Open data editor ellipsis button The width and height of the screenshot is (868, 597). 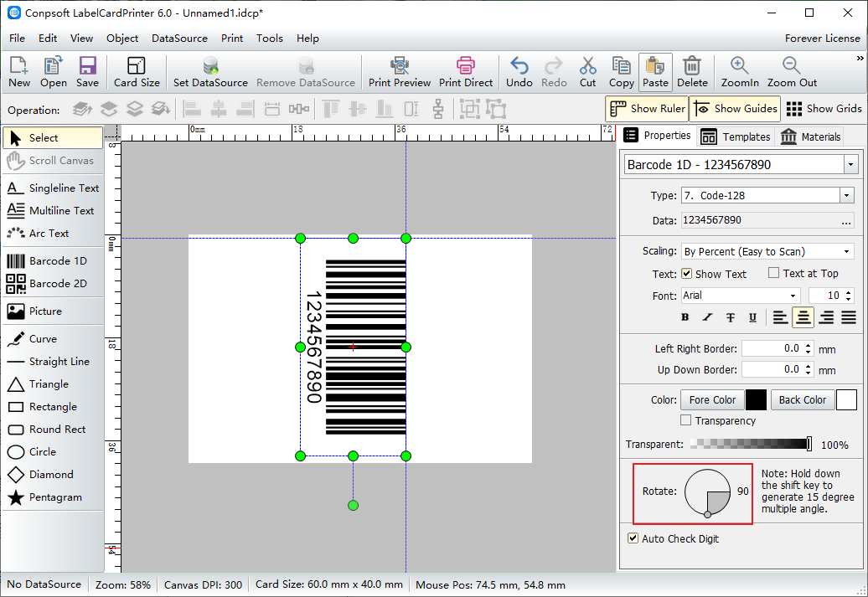[x=846, y=221]
